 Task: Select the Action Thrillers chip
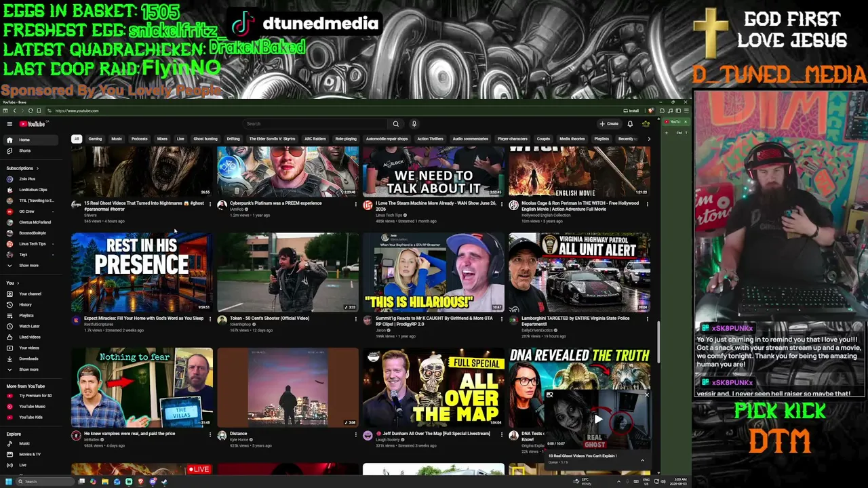click(430, 139)
